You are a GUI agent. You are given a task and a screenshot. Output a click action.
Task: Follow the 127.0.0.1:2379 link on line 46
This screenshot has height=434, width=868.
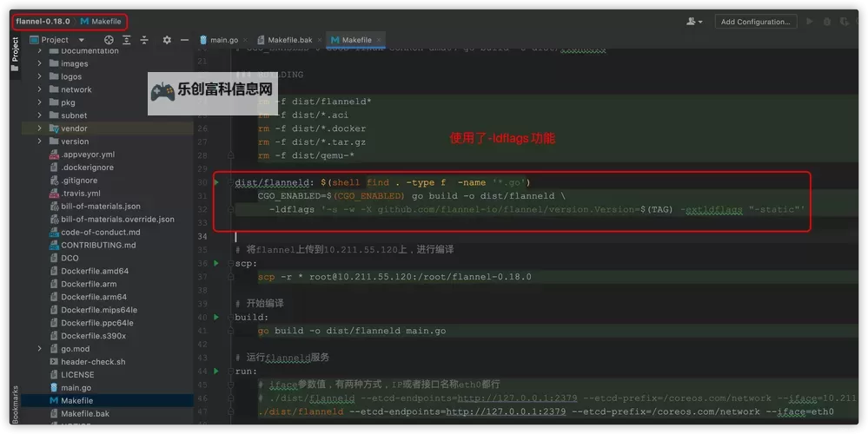tap(517, 398)
